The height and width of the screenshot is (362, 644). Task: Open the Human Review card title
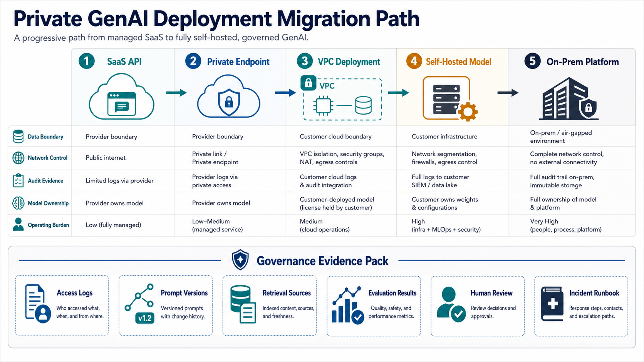click(491, 293)
